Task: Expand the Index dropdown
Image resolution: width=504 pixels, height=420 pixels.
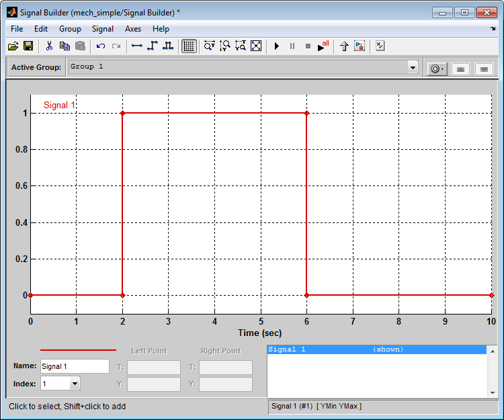Action: tap(75, 383)
